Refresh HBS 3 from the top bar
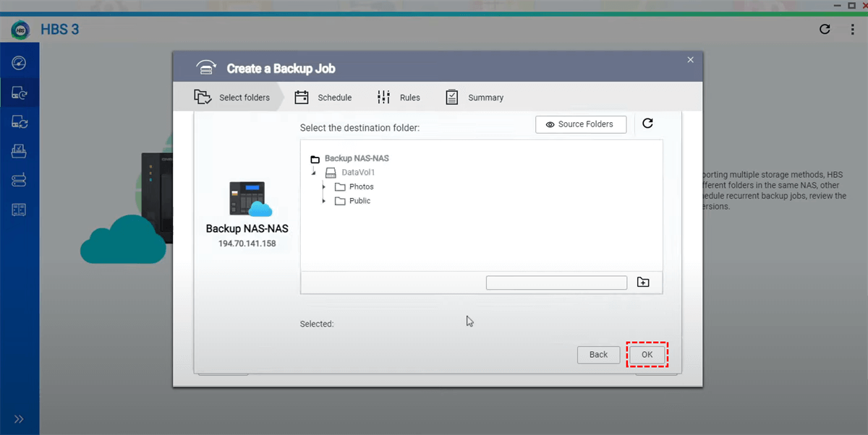The image size is (868, 435). point(825,30)
